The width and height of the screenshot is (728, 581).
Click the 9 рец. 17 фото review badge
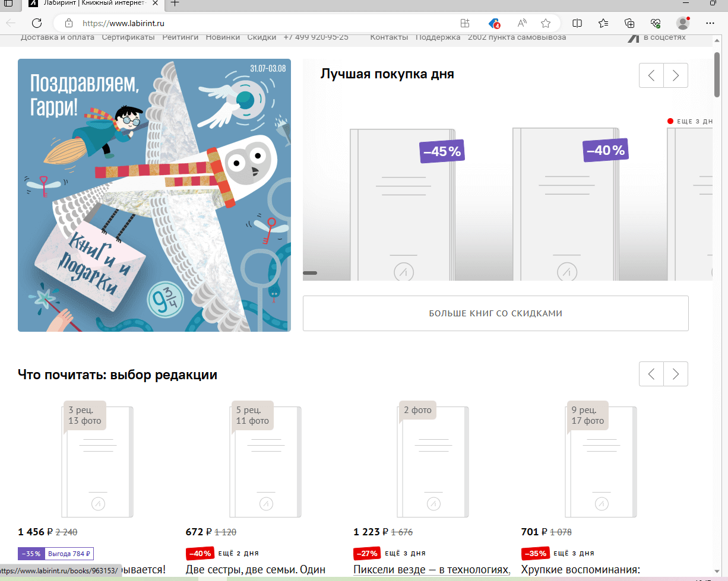tap(588, 415)
